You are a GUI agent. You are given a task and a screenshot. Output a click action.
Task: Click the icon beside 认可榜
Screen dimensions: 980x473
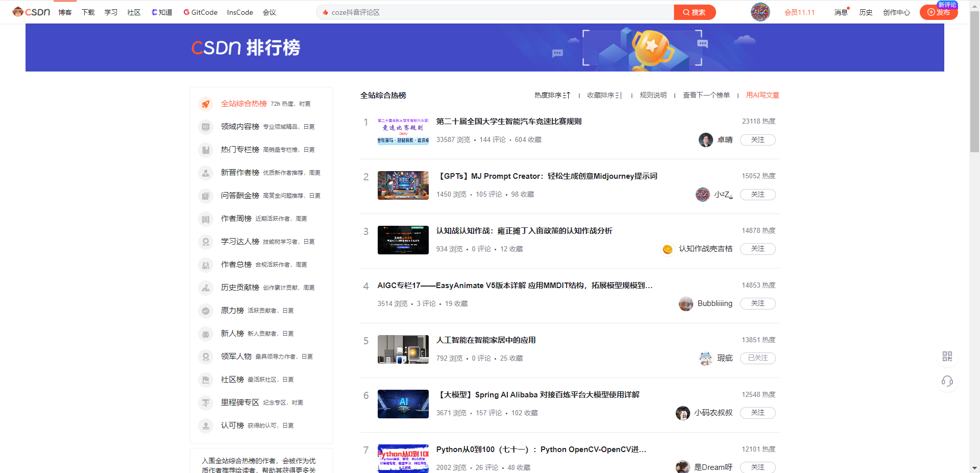(206, 425)
